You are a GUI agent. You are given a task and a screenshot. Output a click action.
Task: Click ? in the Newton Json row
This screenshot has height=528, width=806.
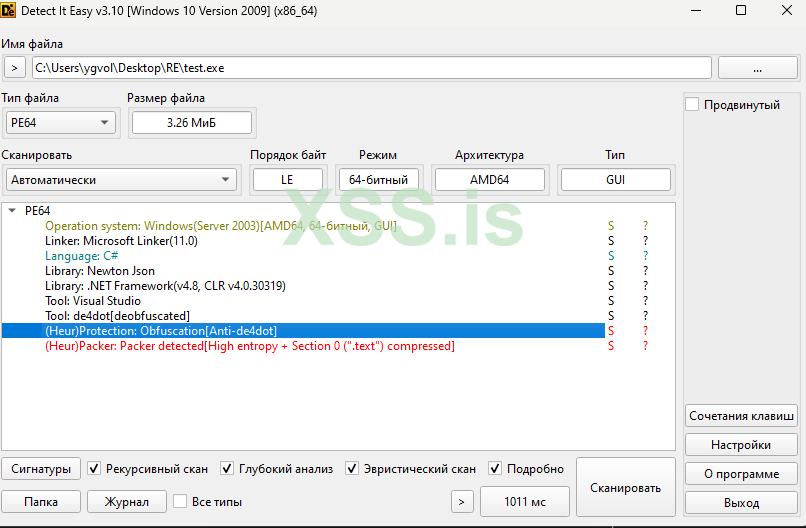[x=646, y=270]
